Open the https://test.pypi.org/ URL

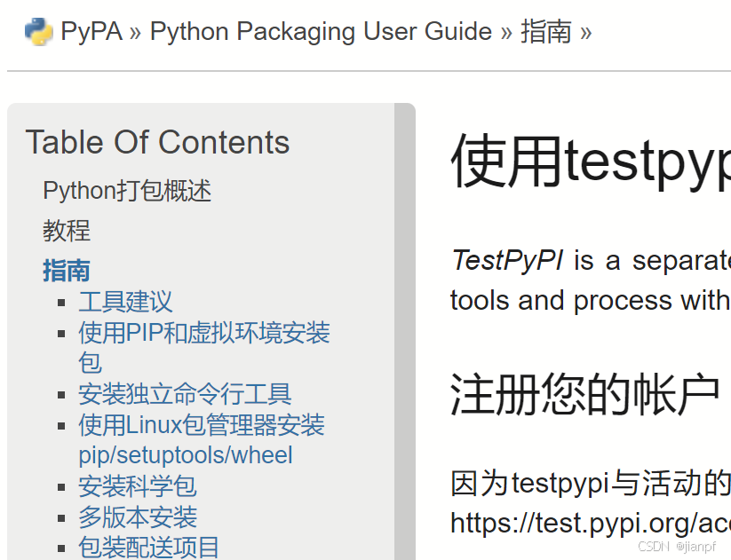590,523
